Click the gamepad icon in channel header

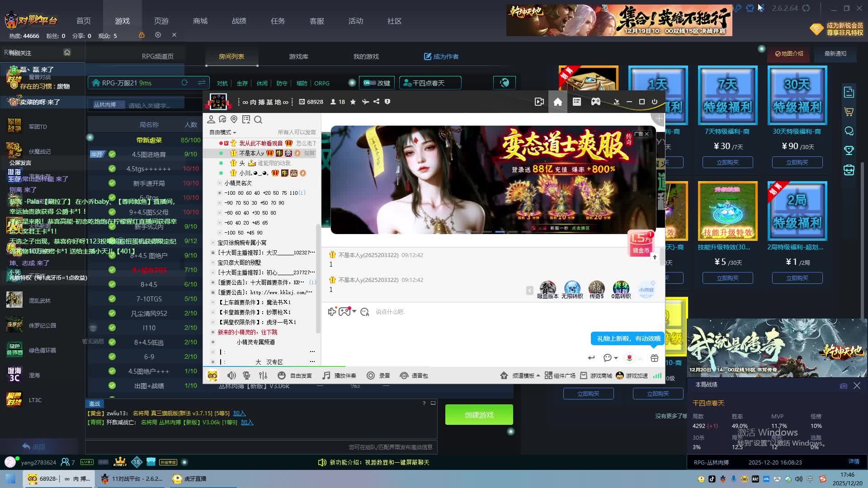[596, 102]
